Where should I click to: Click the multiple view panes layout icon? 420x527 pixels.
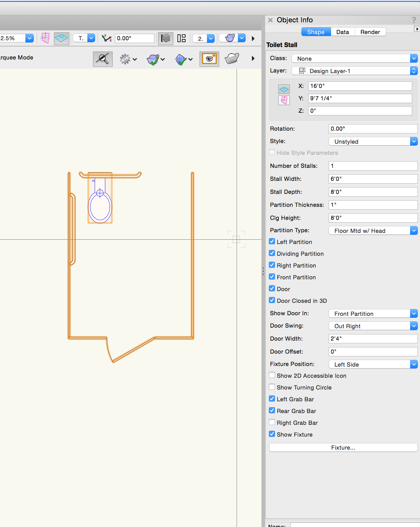[182, 38]
